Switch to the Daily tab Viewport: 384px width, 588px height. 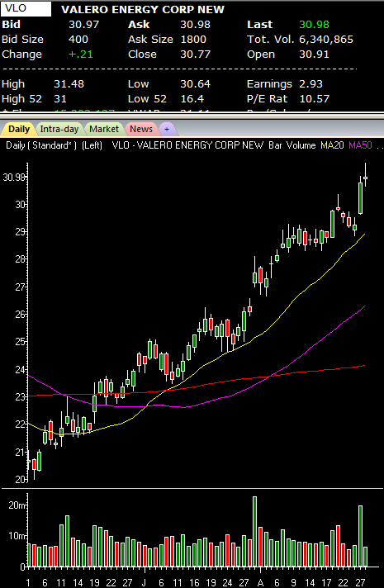19,129
